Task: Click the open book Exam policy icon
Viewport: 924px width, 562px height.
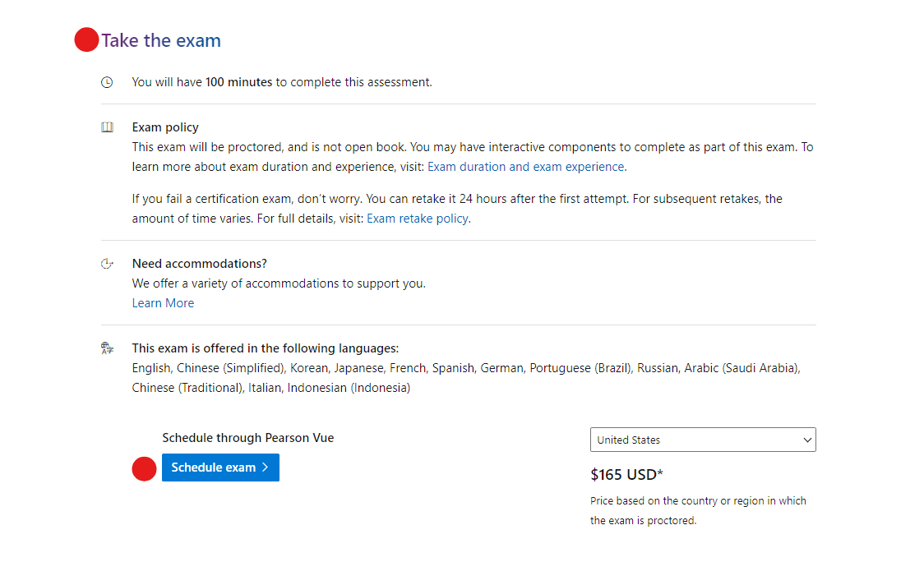Action: (107, 127)
